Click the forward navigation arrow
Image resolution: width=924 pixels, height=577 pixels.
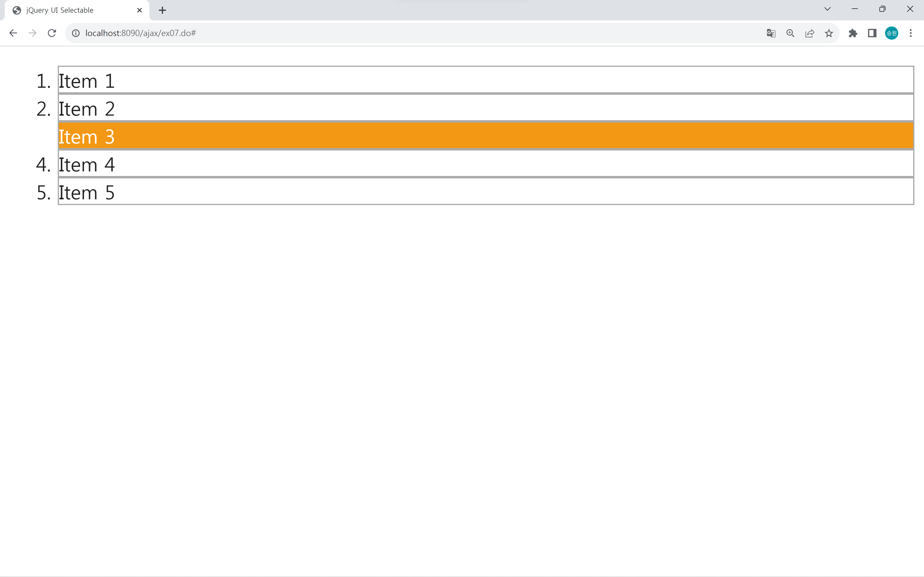pyautogui.click(x=32, y=33)
